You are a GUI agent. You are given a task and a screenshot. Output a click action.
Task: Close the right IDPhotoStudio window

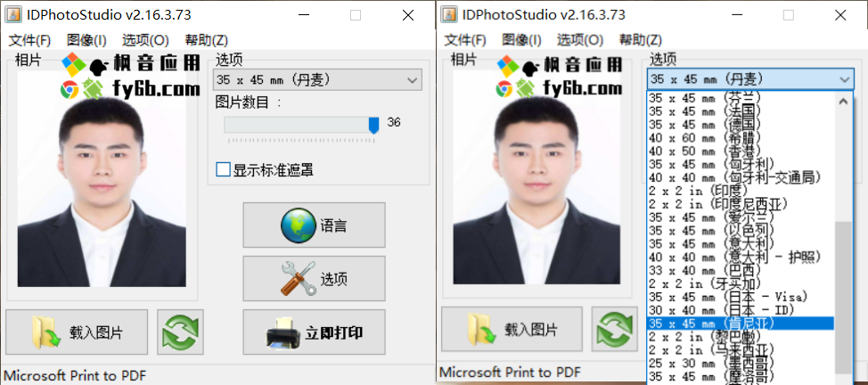pos(840,15)
